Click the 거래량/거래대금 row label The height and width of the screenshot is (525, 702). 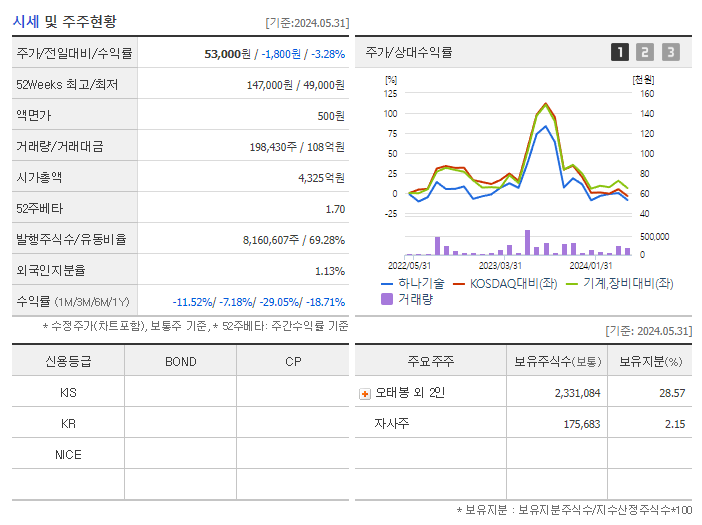pyautogui.click(x=60, y=146)
